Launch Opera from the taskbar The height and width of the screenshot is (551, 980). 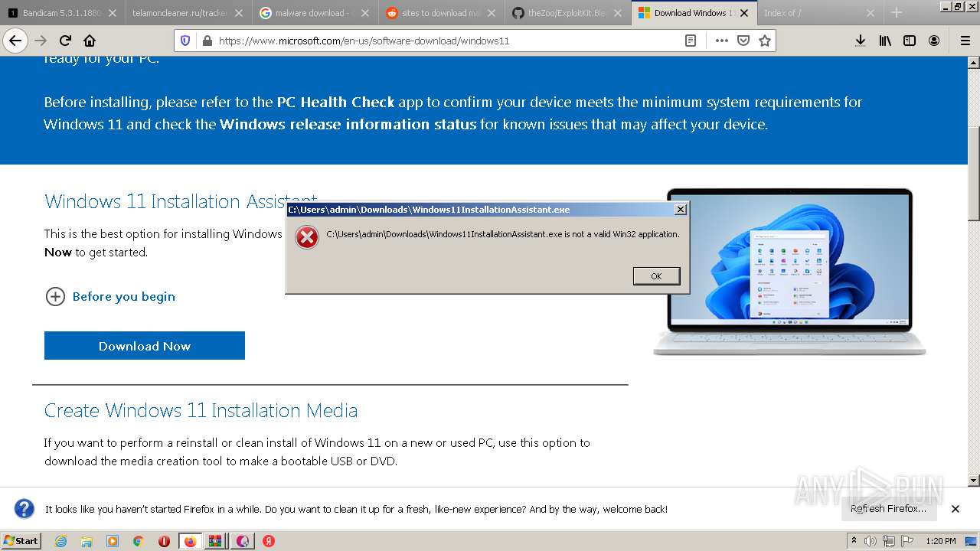[164, 541]
